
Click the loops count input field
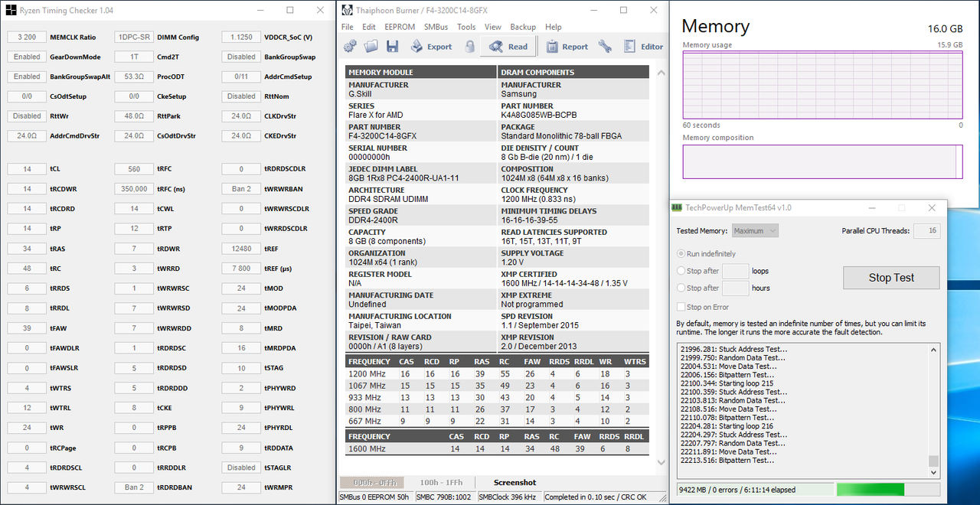point(736,271)
